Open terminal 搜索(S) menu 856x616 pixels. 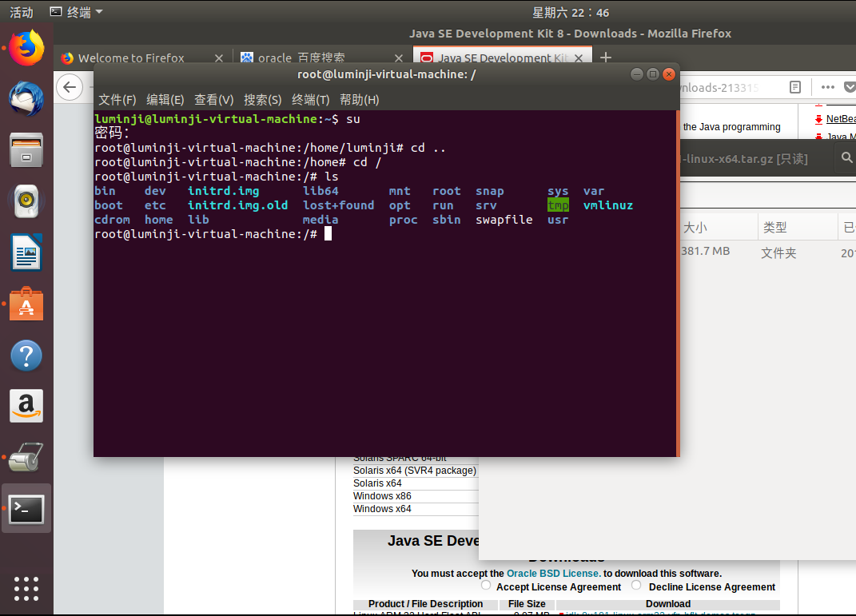pos(262,100)
